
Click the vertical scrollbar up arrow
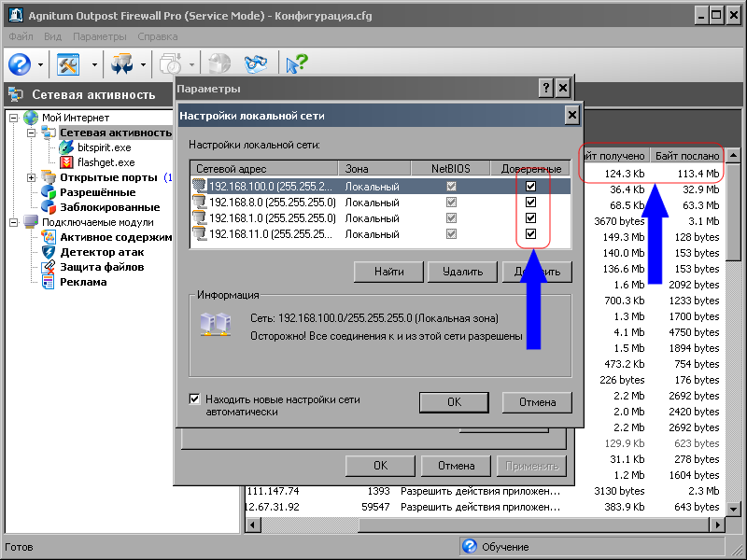(x=733, y=155)
